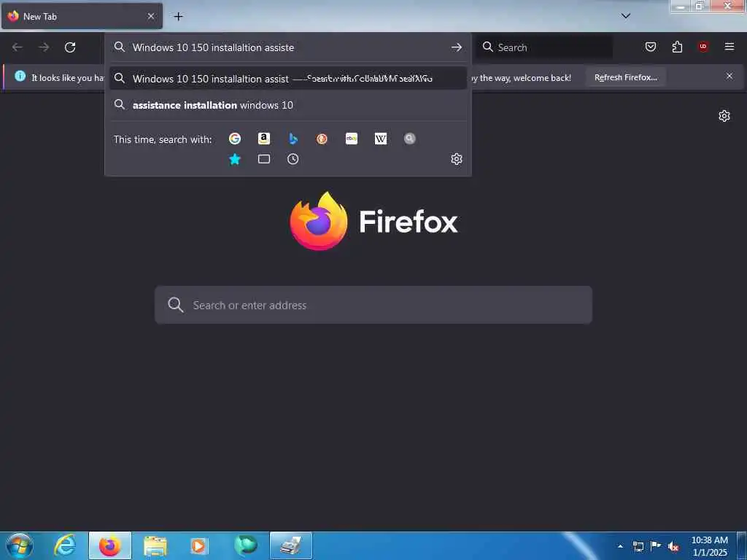Image resolution: width=747 pixels, height=560 pixels.
Task: Search this time with Google
Action: [234, 139]
